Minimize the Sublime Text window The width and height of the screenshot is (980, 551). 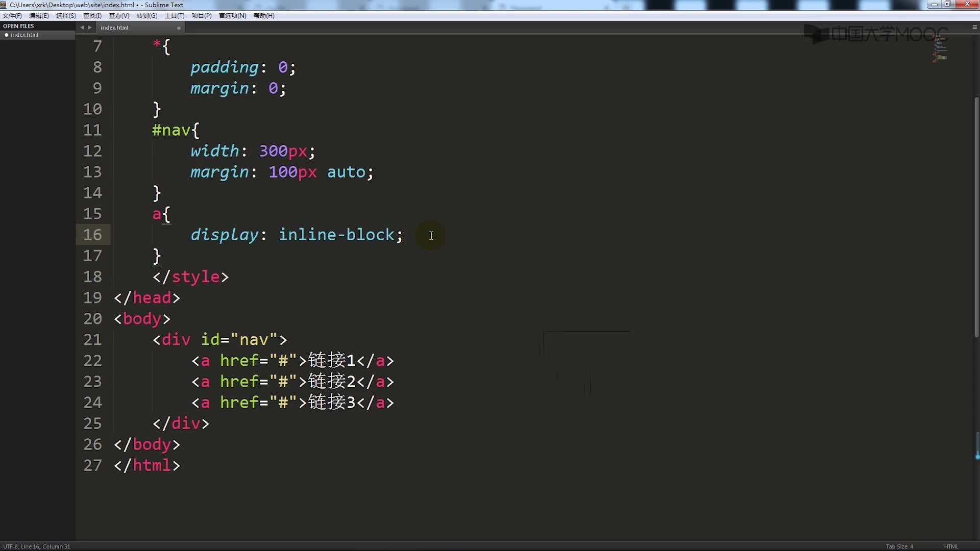934,4
